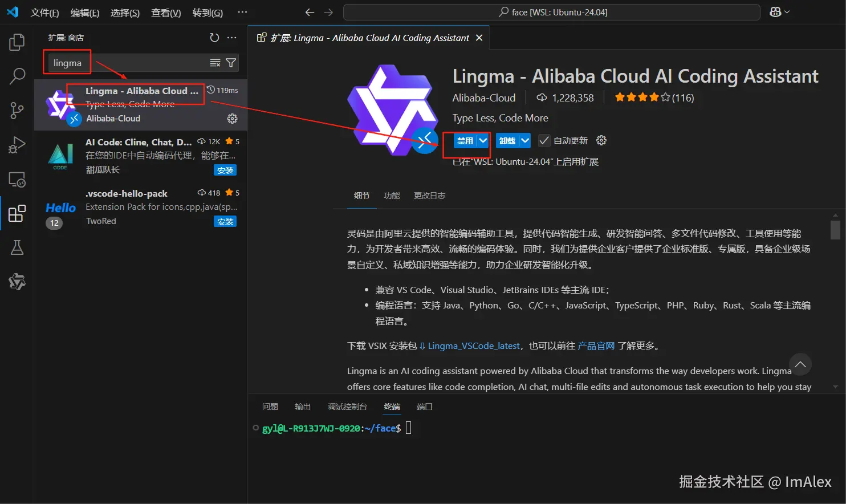Open the Search view in activity bar

pos(17,76)
